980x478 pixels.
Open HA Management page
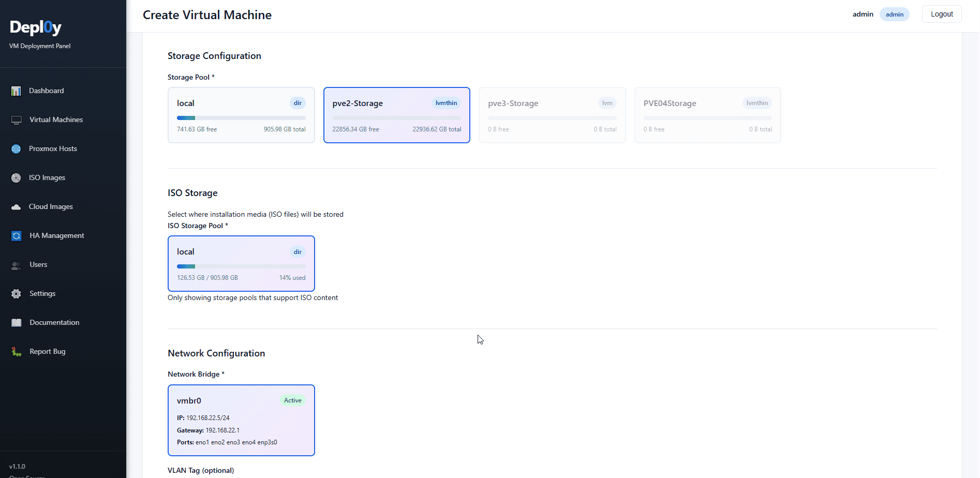pos(57,235)
